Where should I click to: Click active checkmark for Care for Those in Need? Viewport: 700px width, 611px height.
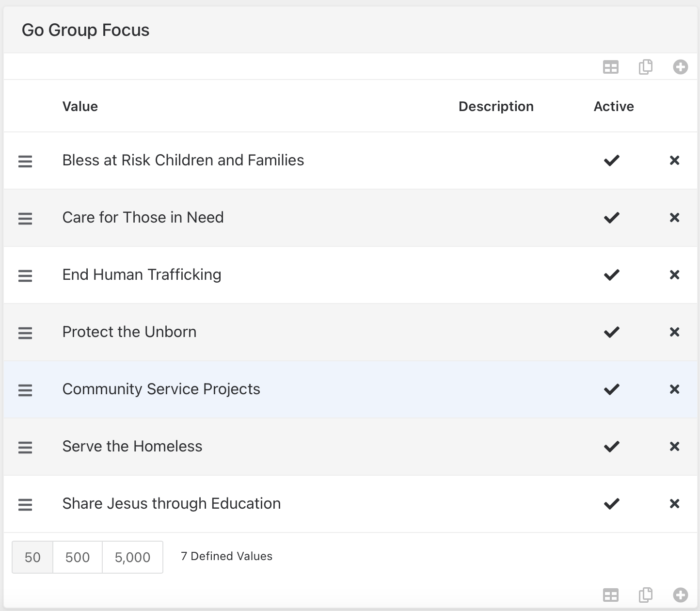click(x=612, y=218)
